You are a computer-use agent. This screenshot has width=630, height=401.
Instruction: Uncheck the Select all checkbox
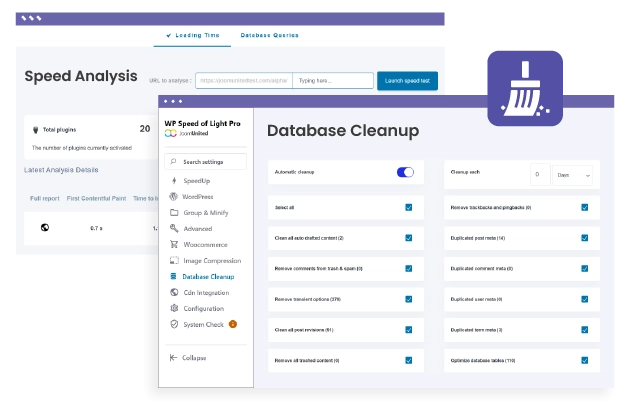pos(409,207)
